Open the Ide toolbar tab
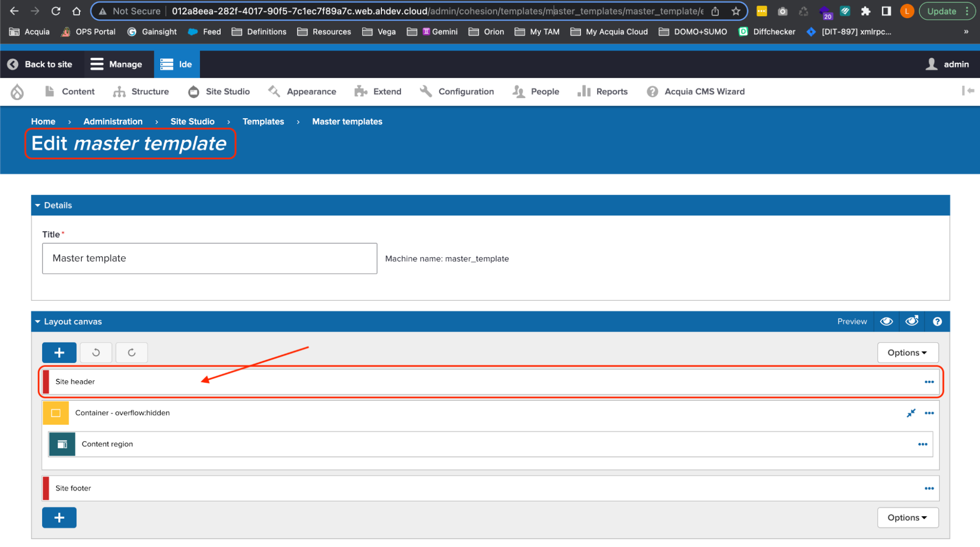Screen dimensions: 980x547 tap(176, 64)
